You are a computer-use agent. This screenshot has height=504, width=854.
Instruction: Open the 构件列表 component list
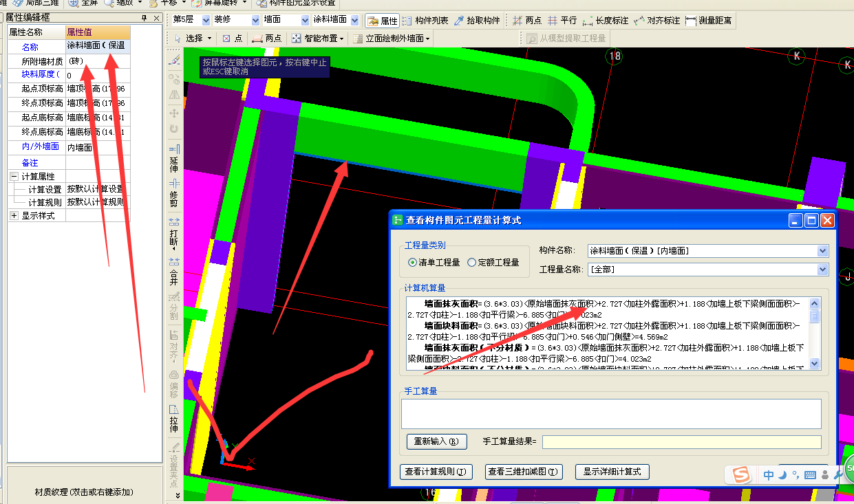click(424, 21)
